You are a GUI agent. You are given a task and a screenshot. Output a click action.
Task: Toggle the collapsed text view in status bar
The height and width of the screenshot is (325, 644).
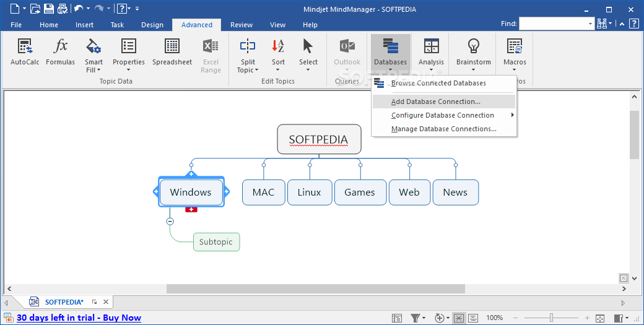point(472,318)
